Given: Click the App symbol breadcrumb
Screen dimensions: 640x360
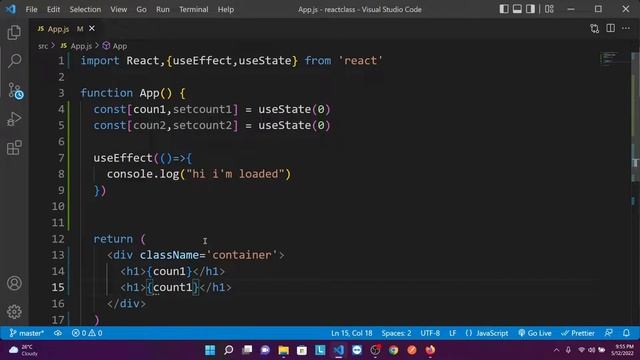Looking at the screenshot, I should (115, 46).
